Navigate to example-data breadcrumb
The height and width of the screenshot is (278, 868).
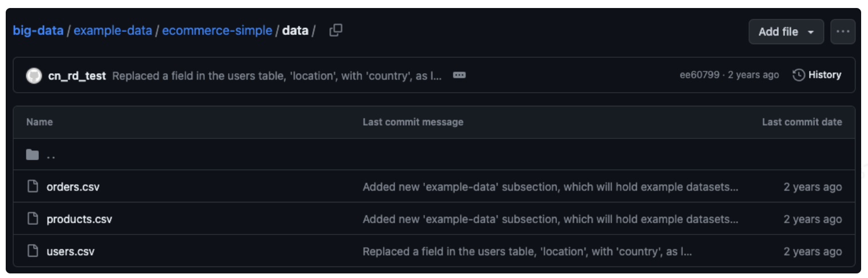point(113,30)
